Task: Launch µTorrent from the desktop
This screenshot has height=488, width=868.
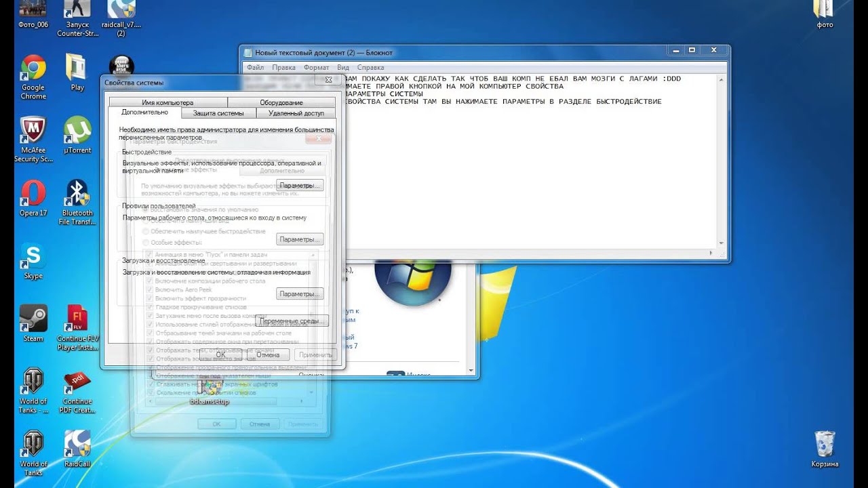Action: 77,136
